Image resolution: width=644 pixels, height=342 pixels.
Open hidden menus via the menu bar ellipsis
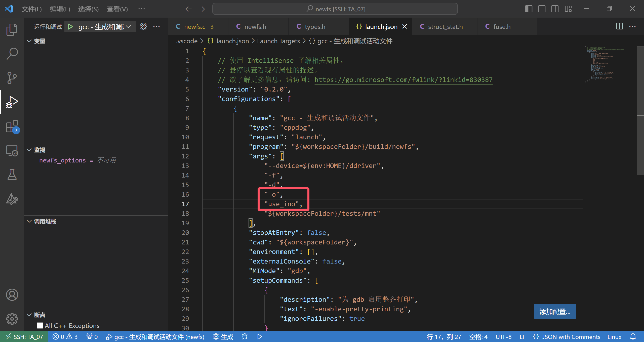click(x=142, y=9)
